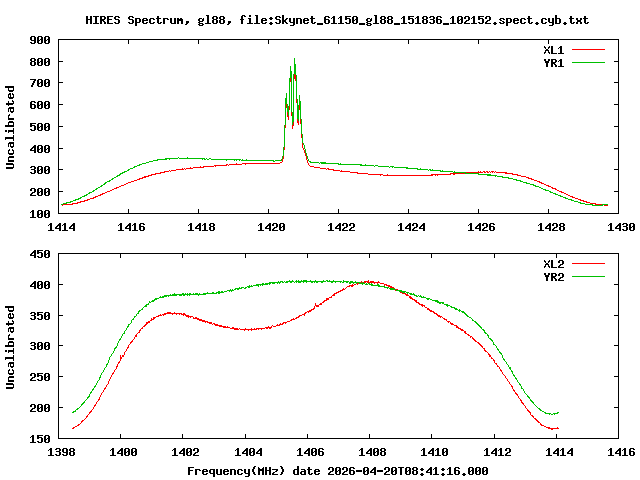This screenshot has height=480, width=640.
Task: Click the 1422 x-axis tick label
Action: (x=341, y=227)
